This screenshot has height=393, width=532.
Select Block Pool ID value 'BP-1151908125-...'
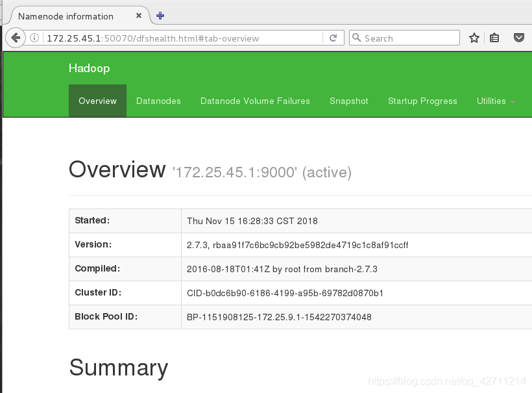pos(279,317)
